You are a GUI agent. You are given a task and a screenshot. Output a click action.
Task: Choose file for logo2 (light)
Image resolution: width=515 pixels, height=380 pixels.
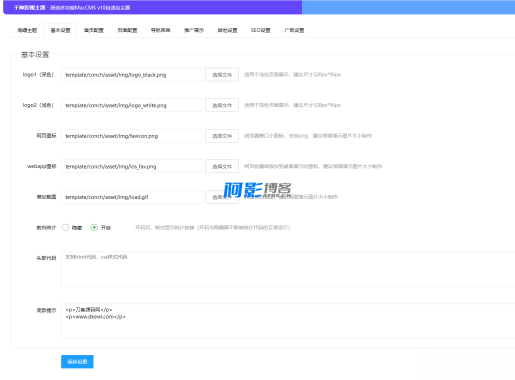[222, 105]
